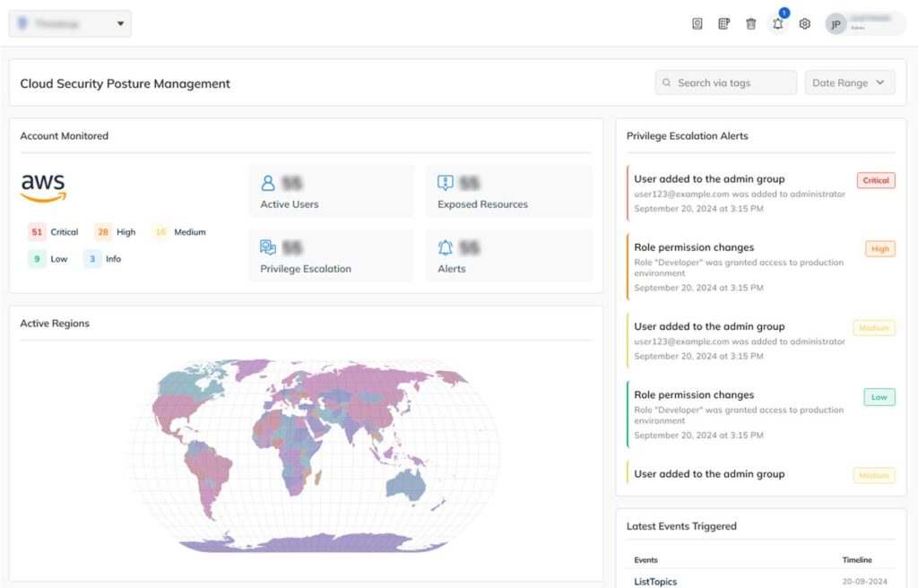The height and width of the screenshot is (588, 918).
Task: Select the Events column header
Action: [645, 559]
